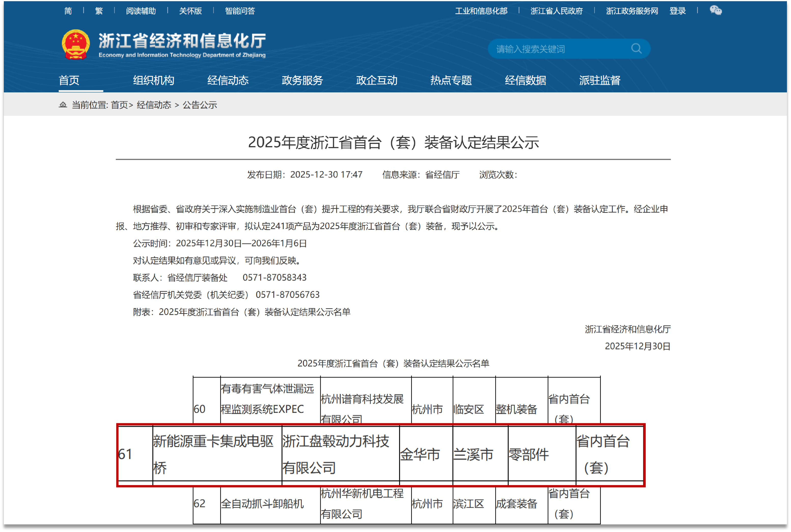Open 关怀版 accessibility version
This screenshot has width=791, height=532.
click(190, 10)
